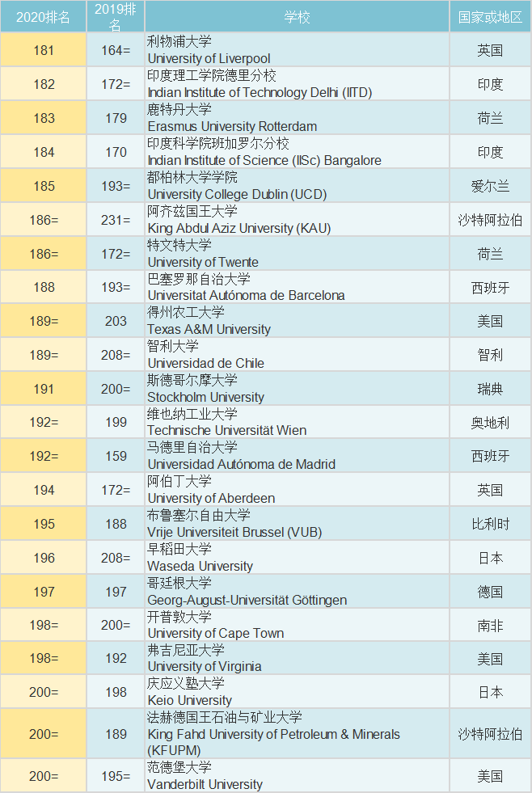Click University of Twente name
532x793 pixels.
[x=203, y=262]
